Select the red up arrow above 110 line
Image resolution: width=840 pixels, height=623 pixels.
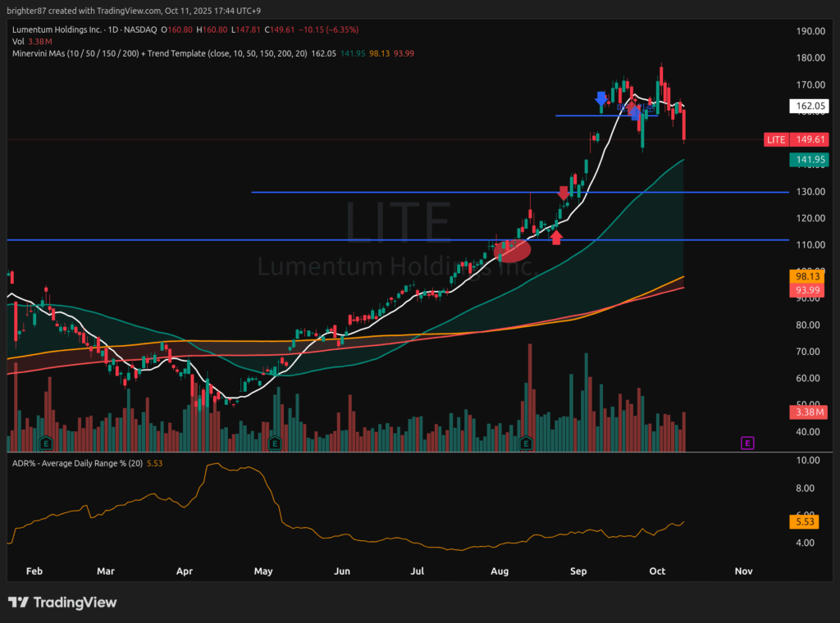pyautogui.click(x=556, y=237)
